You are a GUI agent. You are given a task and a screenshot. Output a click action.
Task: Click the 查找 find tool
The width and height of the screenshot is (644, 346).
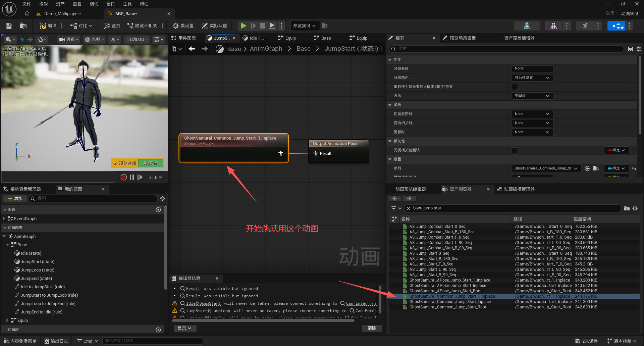pos(112,26)
